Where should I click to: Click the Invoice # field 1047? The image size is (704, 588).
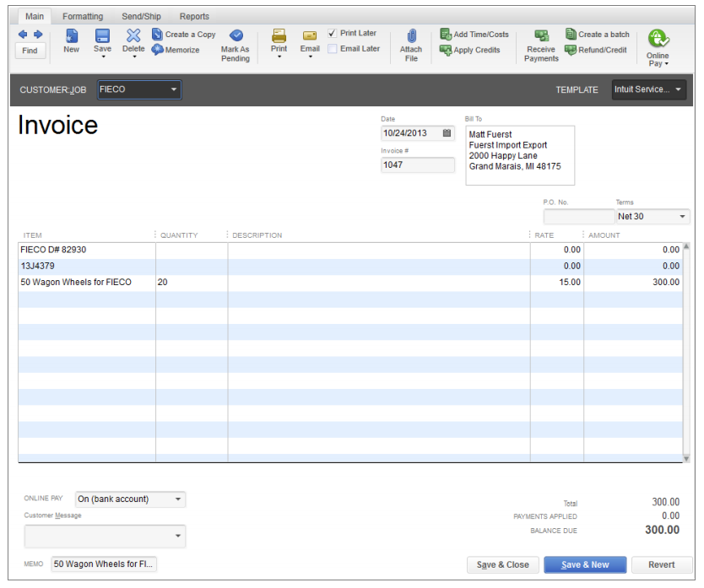click(x=418, y=165)
